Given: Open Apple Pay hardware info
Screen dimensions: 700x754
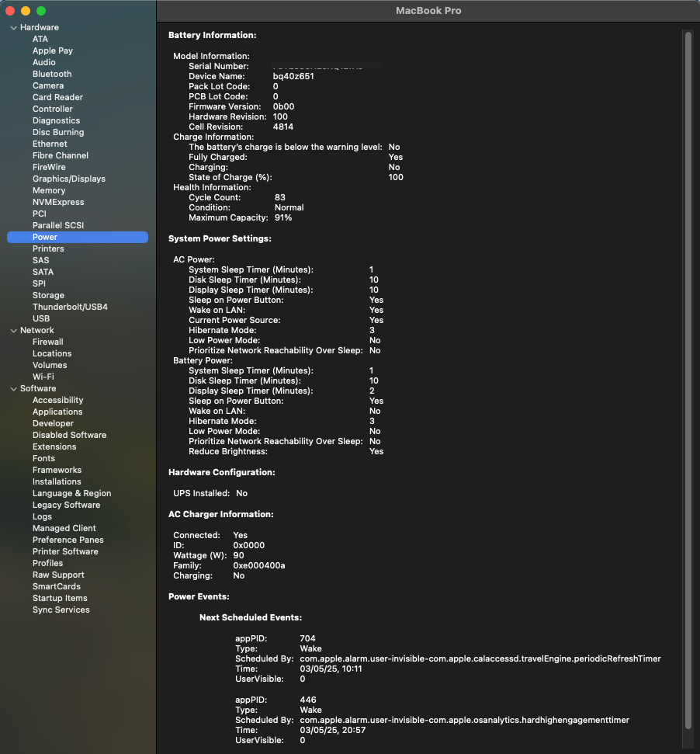Looking at the screenshot, I should coord(53,50).
